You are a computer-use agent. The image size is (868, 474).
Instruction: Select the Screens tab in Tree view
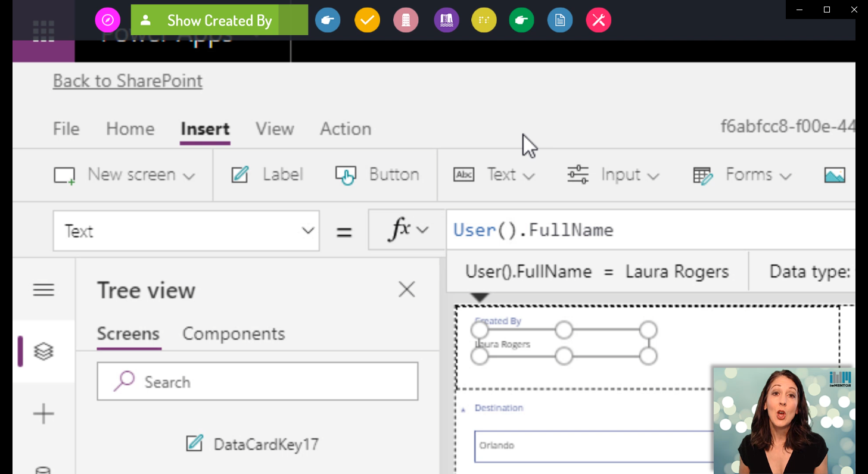(x=128, y=333)
